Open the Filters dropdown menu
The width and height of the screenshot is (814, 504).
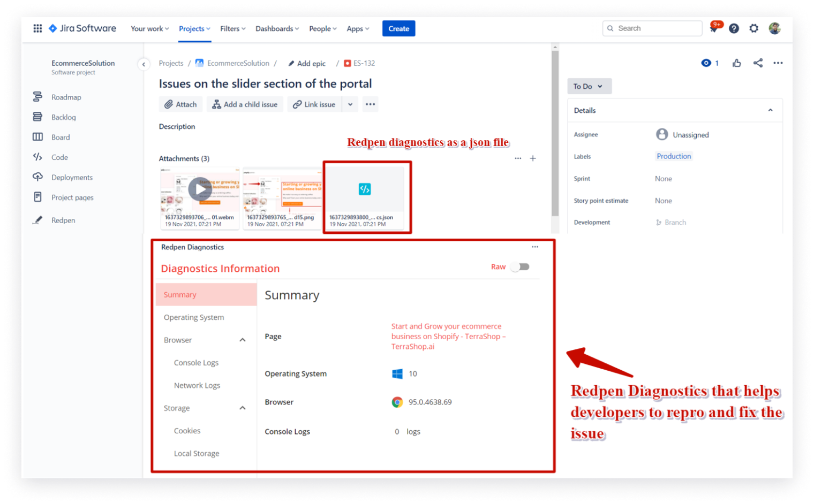click(x=233, y=29)
